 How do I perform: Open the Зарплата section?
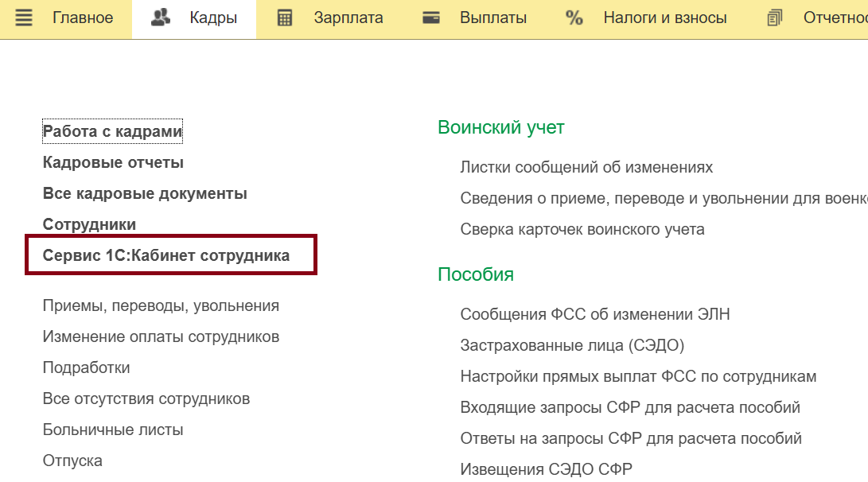pos(348,17)
